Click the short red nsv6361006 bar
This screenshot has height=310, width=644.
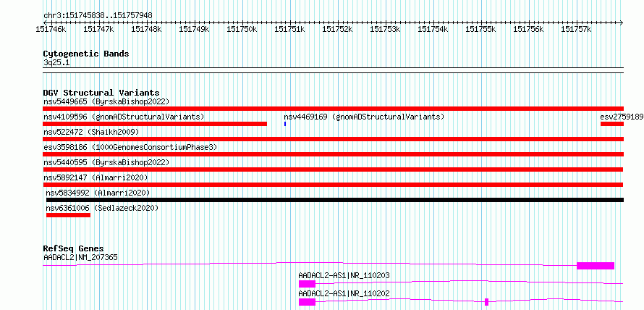(68, 215)
